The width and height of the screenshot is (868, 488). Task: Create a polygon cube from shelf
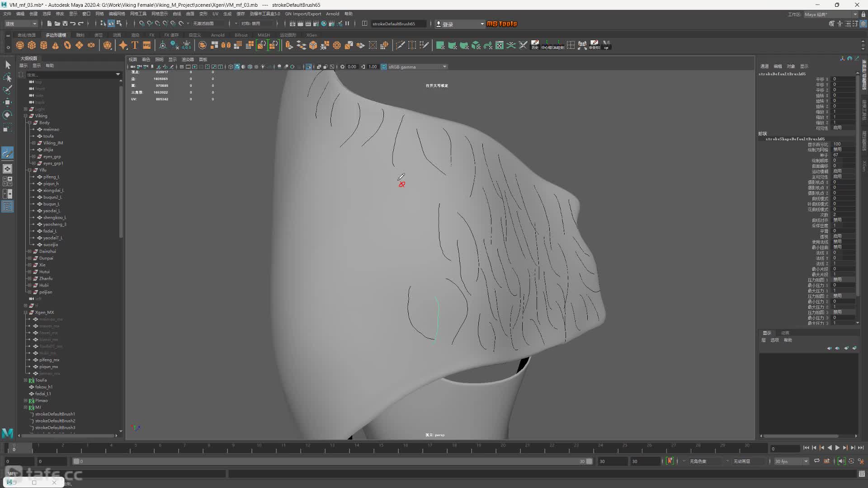32,45
